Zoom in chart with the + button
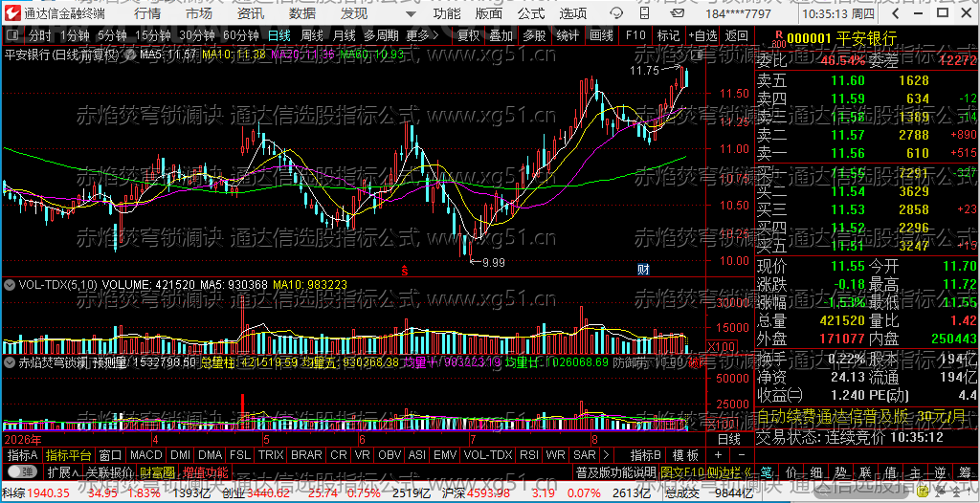980x503 pixels. tap(718, 454)
